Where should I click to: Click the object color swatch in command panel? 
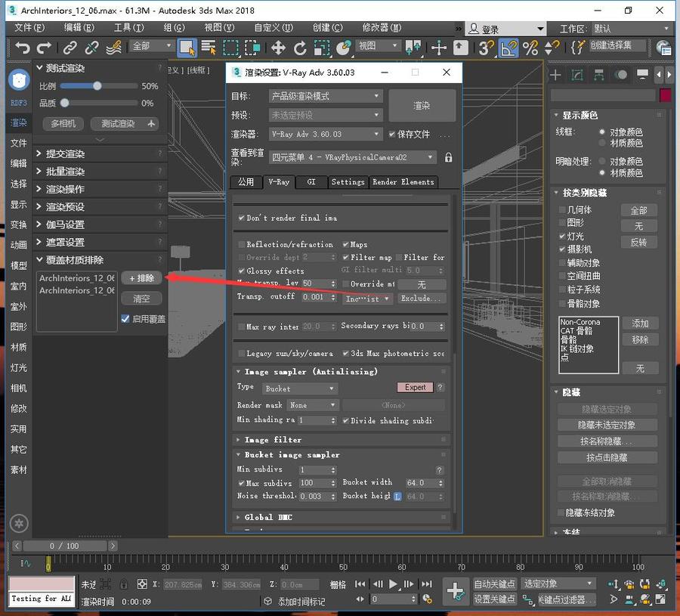[665, 95]
